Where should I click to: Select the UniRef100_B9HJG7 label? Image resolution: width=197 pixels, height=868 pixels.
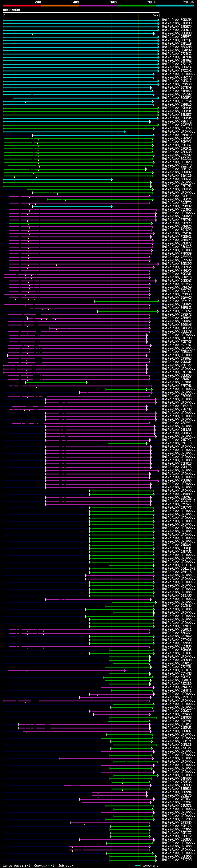coord(177,145)
